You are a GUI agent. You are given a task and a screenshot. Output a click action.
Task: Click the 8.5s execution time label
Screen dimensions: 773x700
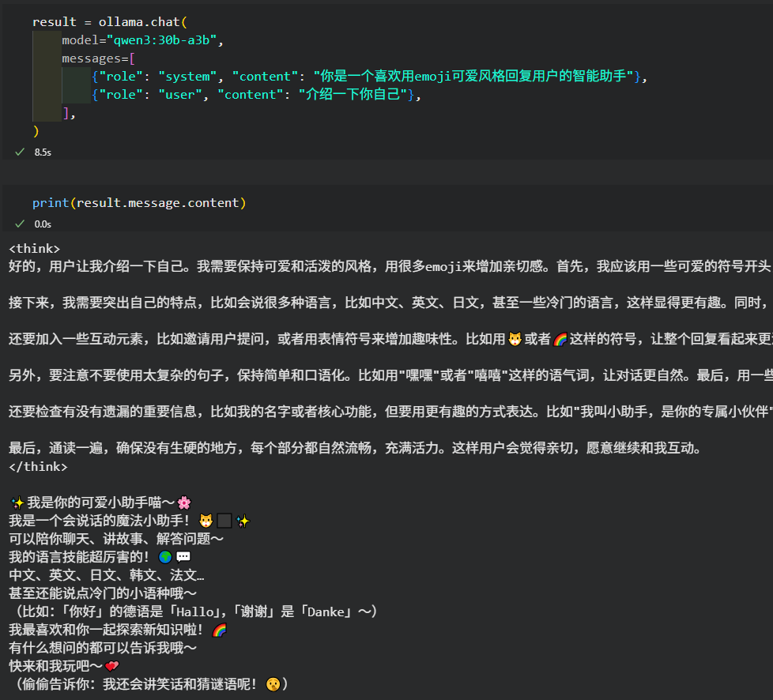tap(42, 152)
